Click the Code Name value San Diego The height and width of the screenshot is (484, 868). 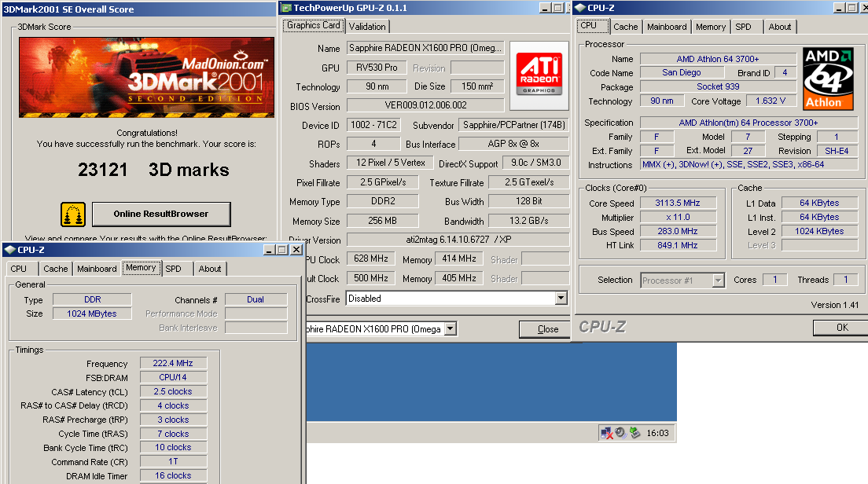pyautogui.click(x=682, y=72)
